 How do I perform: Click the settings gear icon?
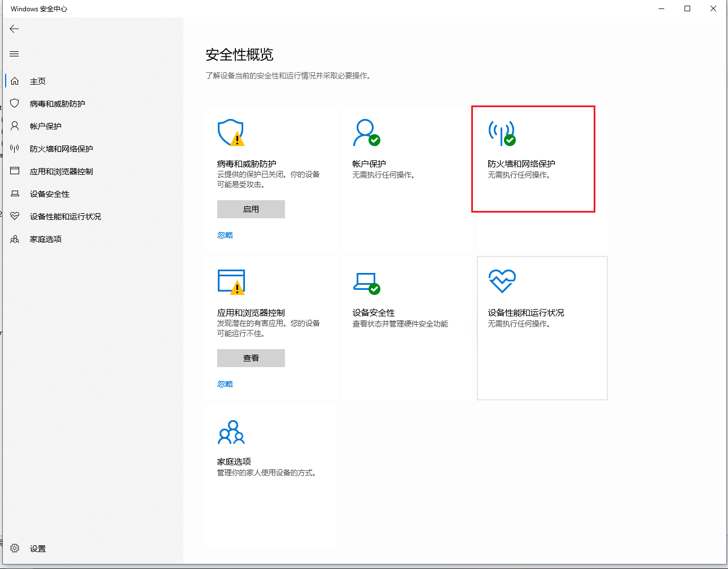coord(15,548)
